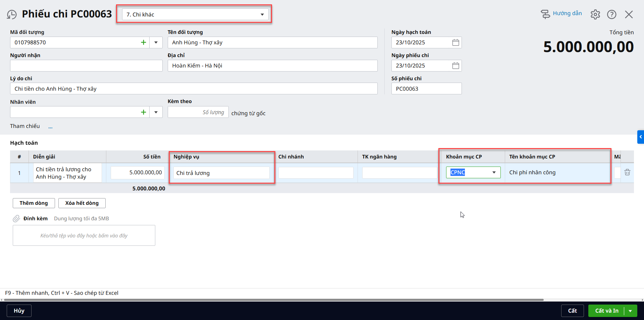Click the history clock icon beside Phiếu chi title
The image size is (644, 320).
pos(12,14)
